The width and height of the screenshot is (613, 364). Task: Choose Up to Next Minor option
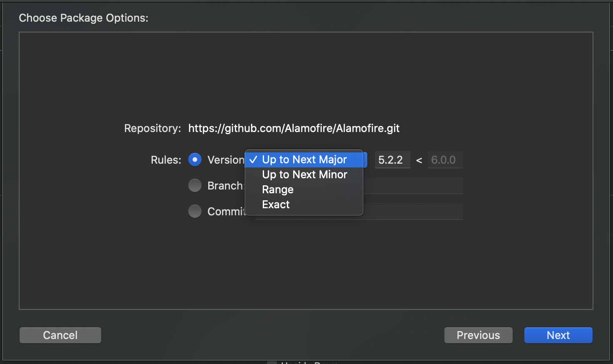tap(304, 175)
